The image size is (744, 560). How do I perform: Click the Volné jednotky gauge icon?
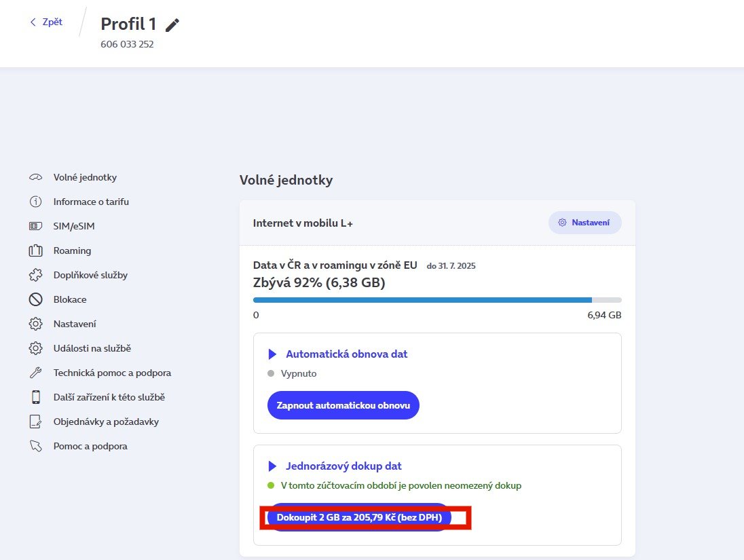tap(35, 177)
